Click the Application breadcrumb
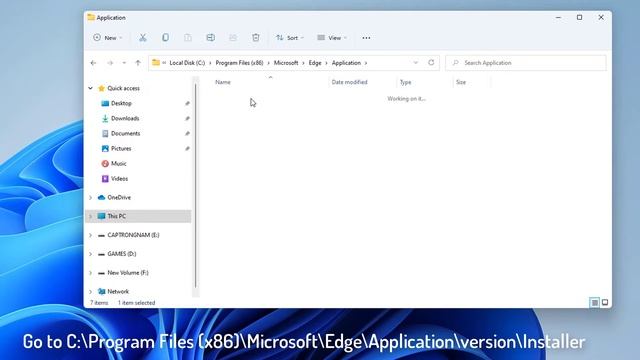Screen dimensions: 640x360 346,63
